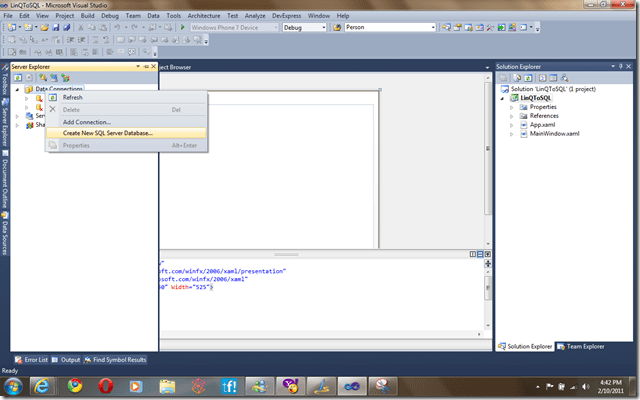Click the Open File folder icon in toolbar
Image resolution: width=640 pixels, height=400 pixels.
pyautogui.click(x=42, y=28)
